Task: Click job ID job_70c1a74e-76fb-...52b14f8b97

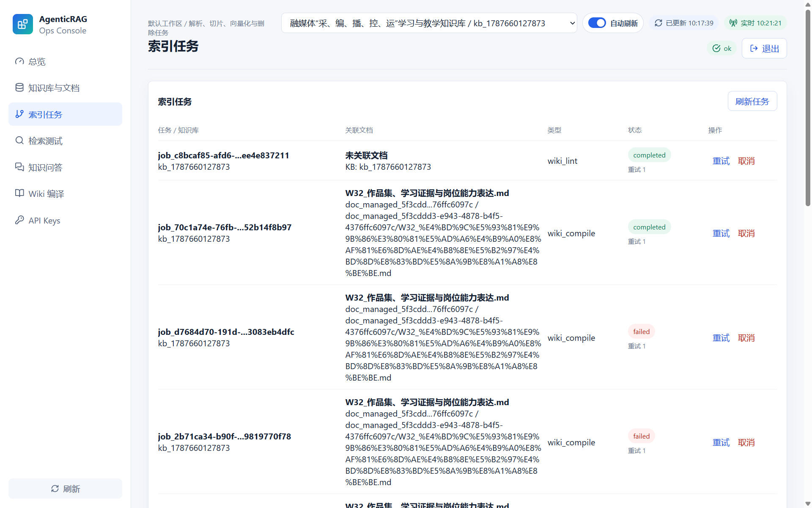Action: click(225, 227)
